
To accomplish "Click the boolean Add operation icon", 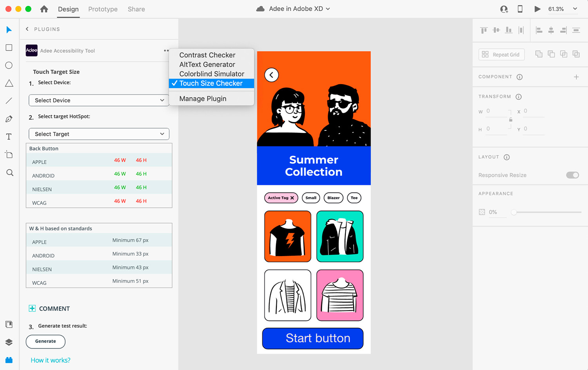I will coord(539,54).
